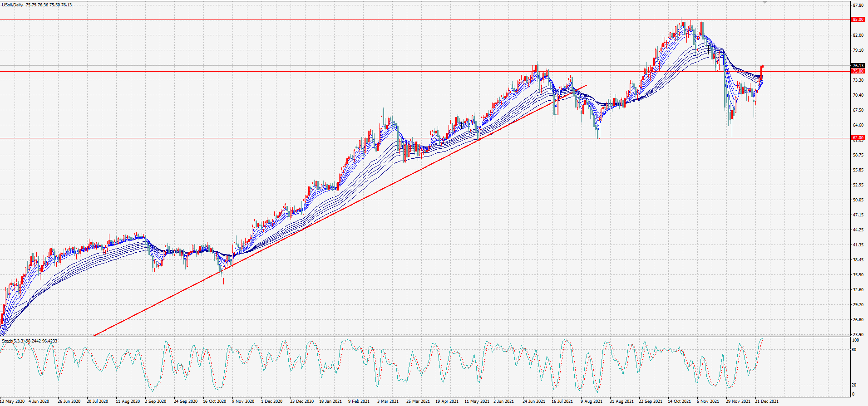The image size is (868, 406).
Task: Click the 80 level on Stochastic scale
Action: click(854, 350)
